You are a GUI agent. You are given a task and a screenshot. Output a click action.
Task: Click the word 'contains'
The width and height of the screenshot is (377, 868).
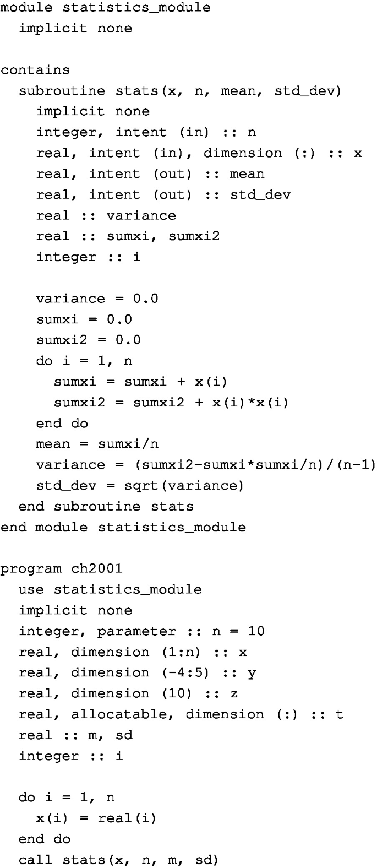35,70
